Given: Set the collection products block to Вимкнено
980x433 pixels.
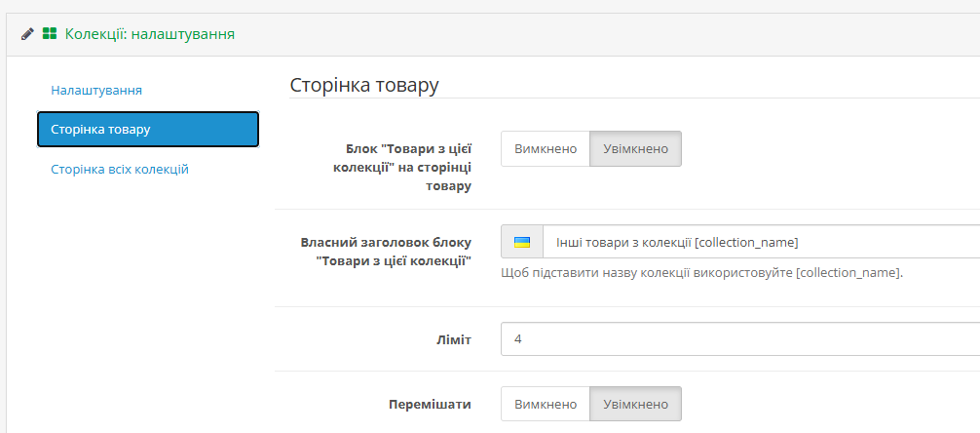Looking at the screenshot, I should (546, 149).
